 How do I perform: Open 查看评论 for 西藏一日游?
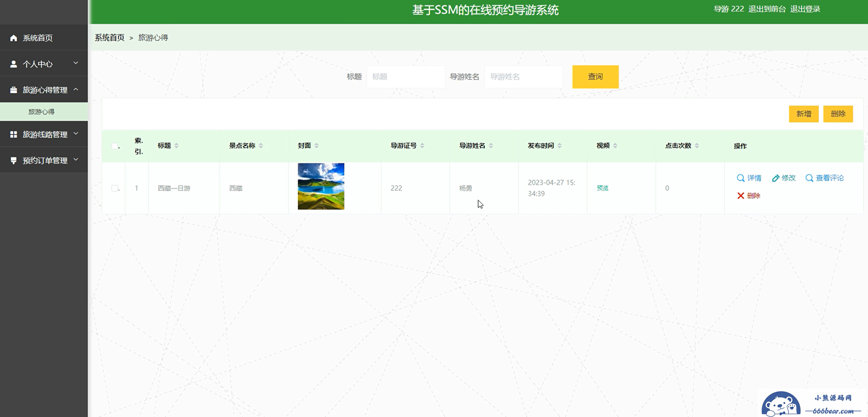[824, 178]
